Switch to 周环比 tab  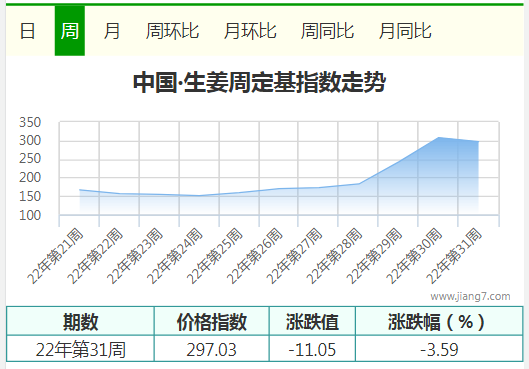click(x=172, y=31)
